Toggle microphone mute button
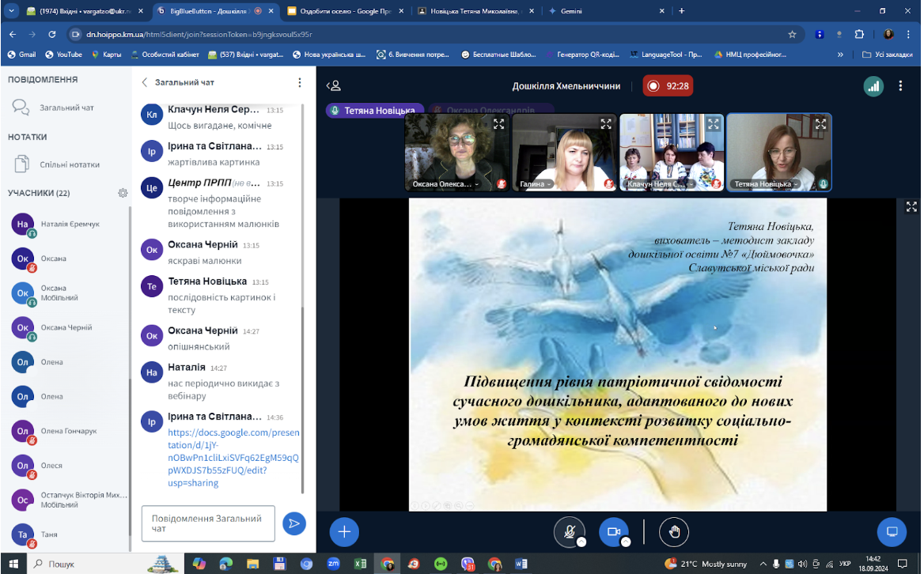The height and width of the screenshot is (574, 924). tap(569, 532)
